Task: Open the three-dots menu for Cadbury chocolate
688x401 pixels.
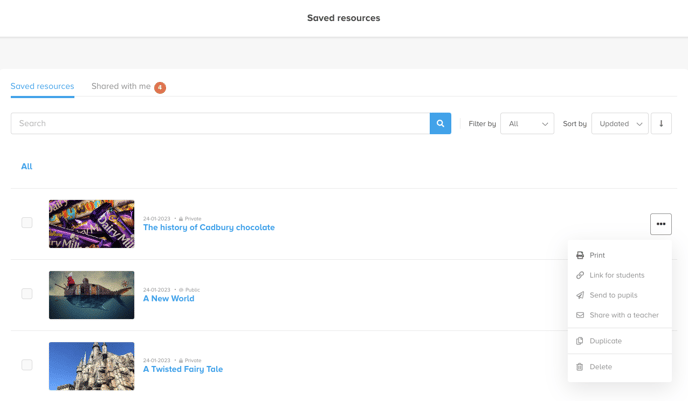Action: [661, 224]
